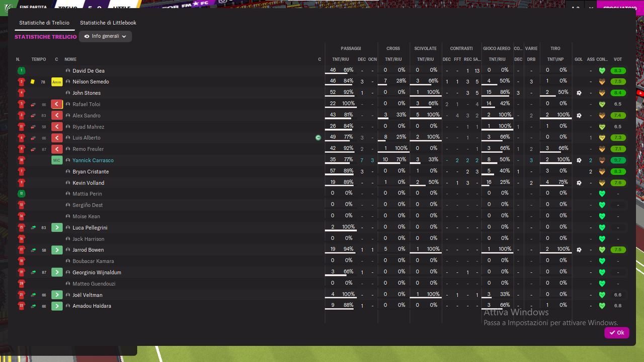The width and height of the screenshot is (644, 362).
Task: Click the small green arrows icon in Joël Veltman's row
Action: click(33, 295)
